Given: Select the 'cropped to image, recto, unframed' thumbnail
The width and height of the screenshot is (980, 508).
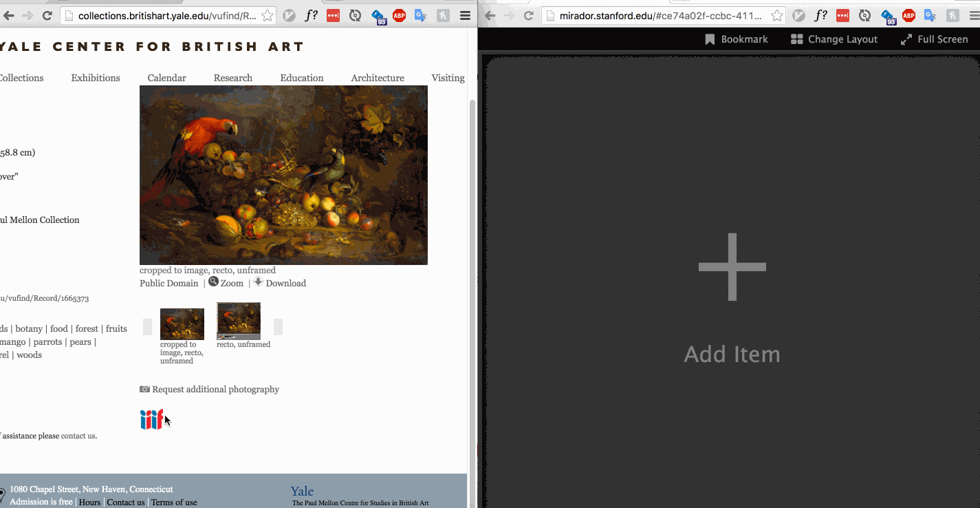Looking at the screenshot, I should (x=182, y=324).
